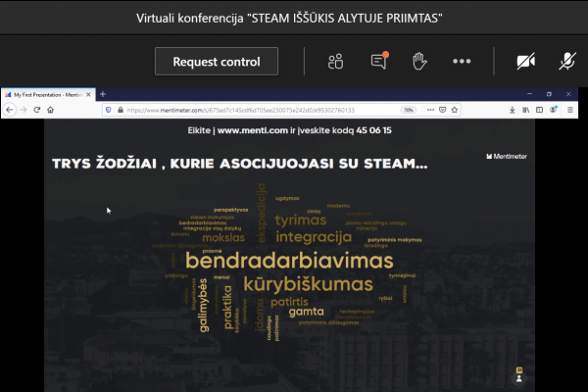Open the meeting chat with notification dot
Viewport: 588px width, 392px height.
click(x=379, y=61)
